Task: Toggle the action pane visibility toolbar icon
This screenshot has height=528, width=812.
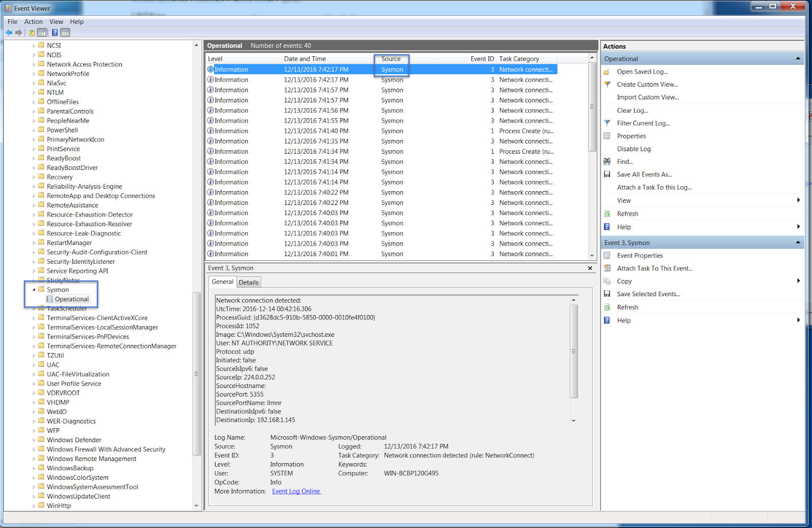Action: coord(65,33)
